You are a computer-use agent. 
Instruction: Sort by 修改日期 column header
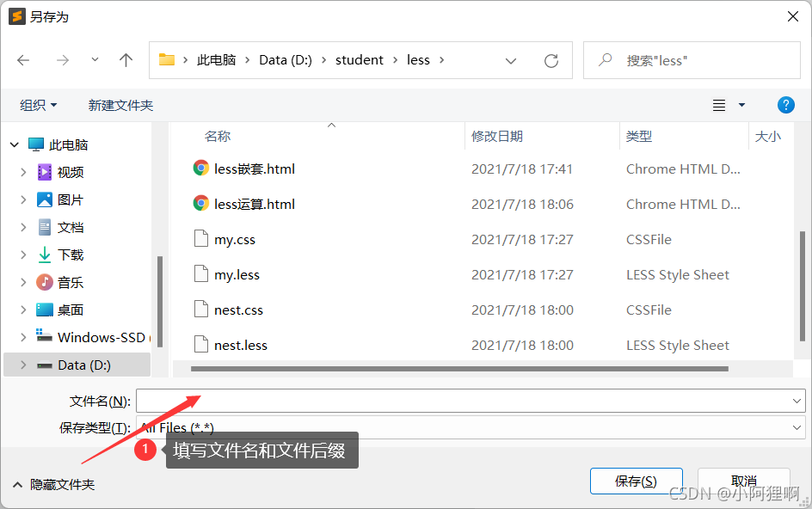496,136
